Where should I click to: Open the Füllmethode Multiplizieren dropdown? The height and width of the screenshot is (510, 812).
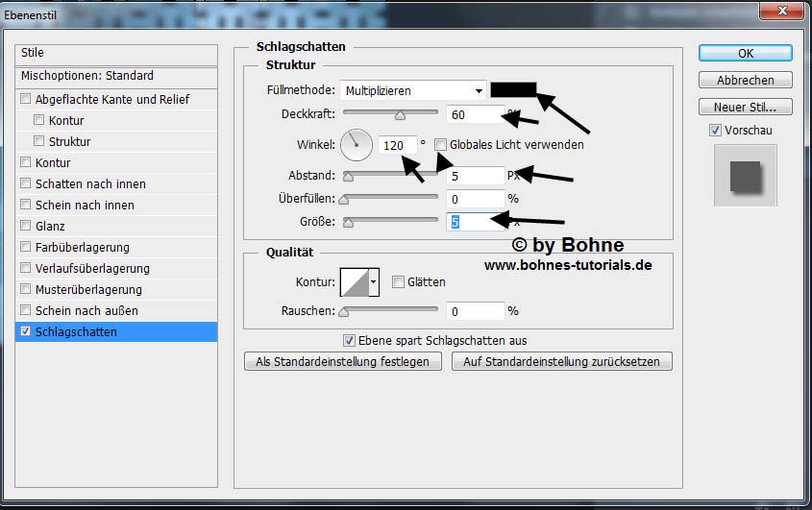[x=413, y=91]
